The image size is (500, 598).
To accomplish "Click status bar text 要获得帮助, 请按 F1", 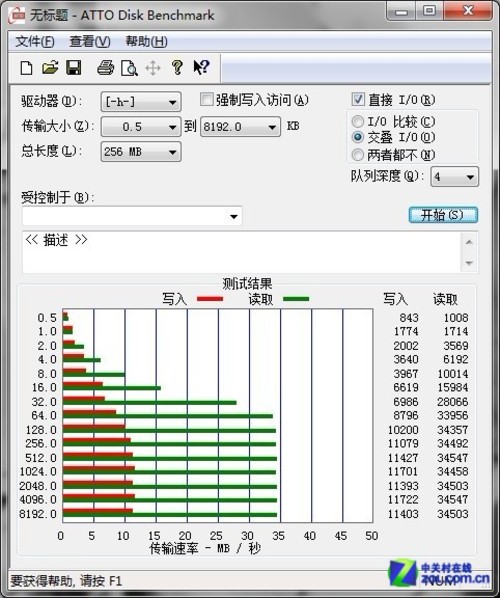I will click(x=66, y=581).
